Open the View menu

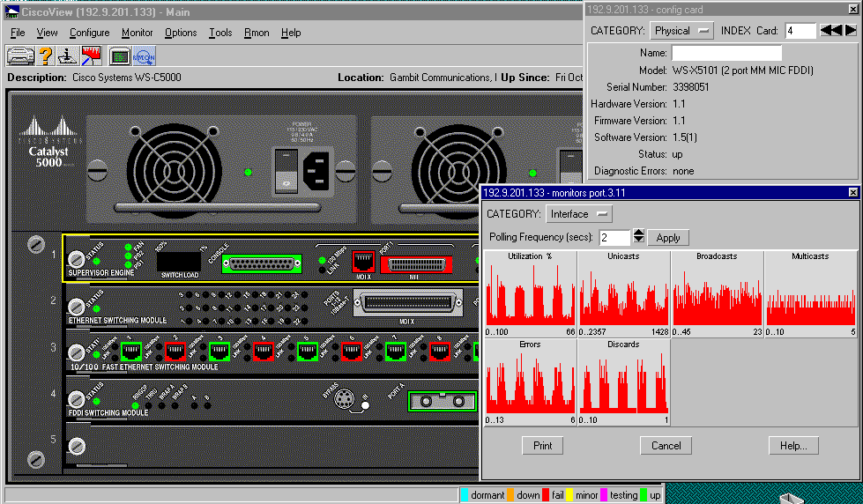coord(47,33)
